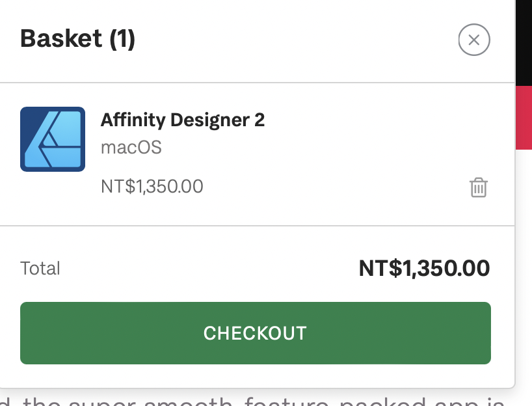Click the Affinity Designer 2 product name
The width and height of the screenshot is (532, 406).
click(183, 120)
